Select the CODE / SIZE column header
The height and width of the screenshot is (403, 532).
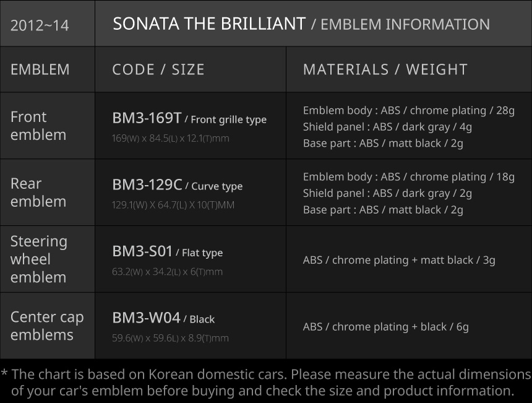pos(158,69)
